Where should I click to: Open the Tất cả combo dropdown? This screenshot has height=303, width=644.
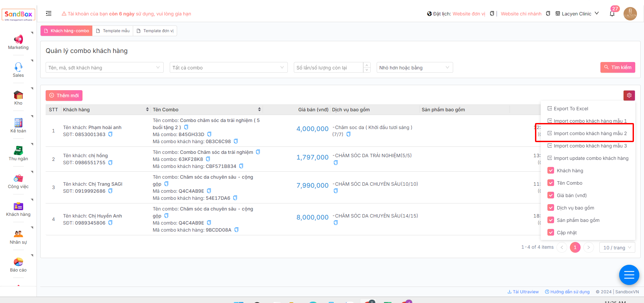[x=228, y=68]
